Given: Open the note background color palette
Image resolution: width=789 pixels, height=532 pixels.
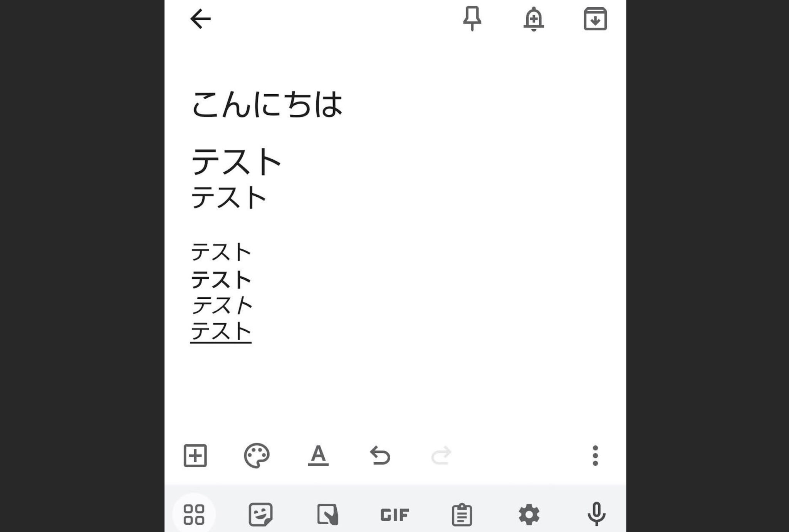Looking at the screenshot, I should click(257, 456).
